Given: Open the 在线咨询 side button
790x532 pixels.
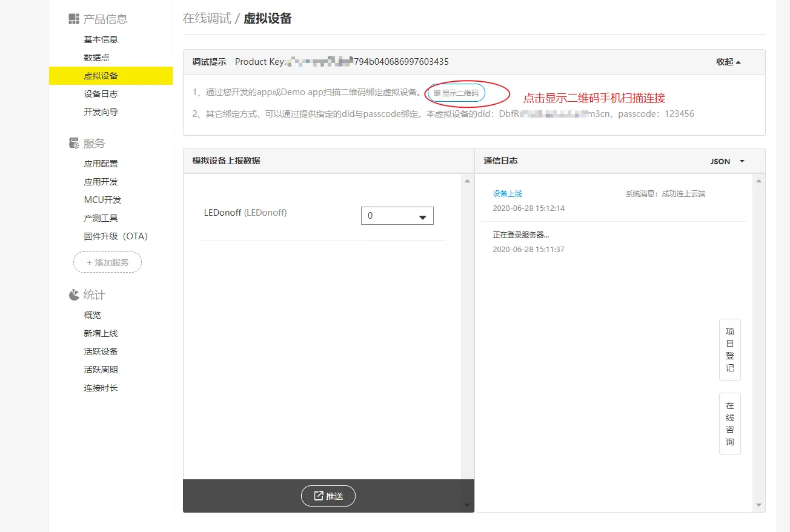Looking at the screenshot, I should [730, 424].
